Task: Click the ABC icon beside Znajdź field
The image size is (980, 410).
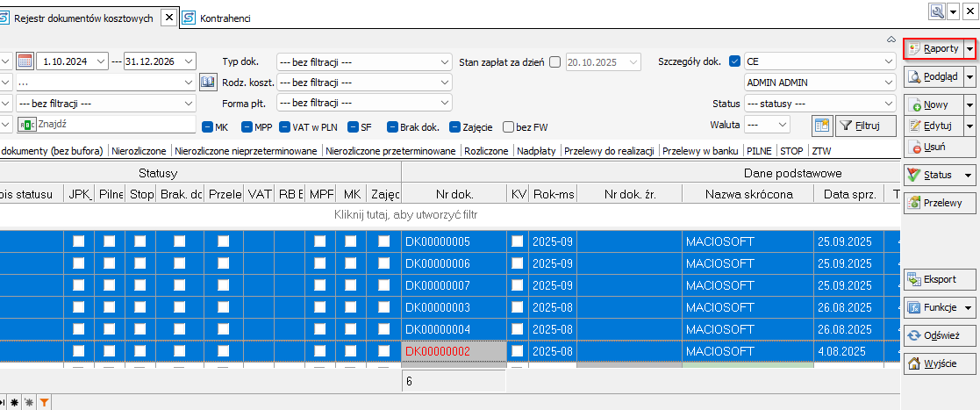Action: tap(27, 125)
